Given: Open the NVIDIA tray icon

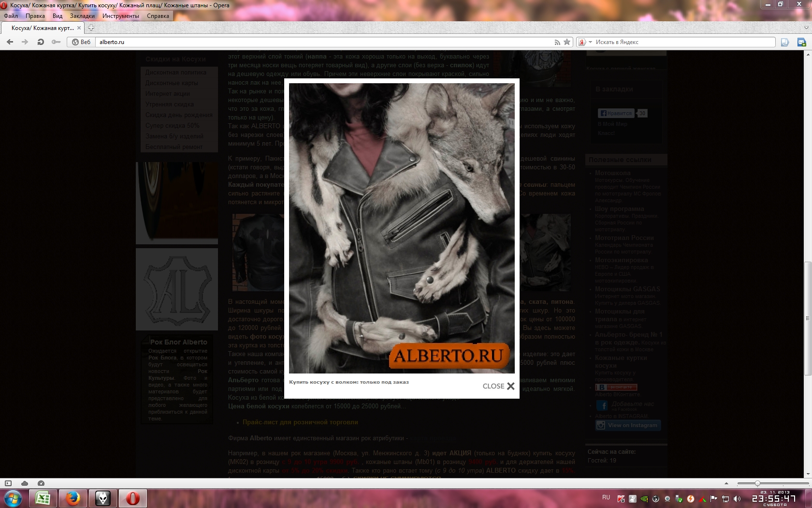Looking at the screenshot, I should pyautogui.click(x=644, y=499).
